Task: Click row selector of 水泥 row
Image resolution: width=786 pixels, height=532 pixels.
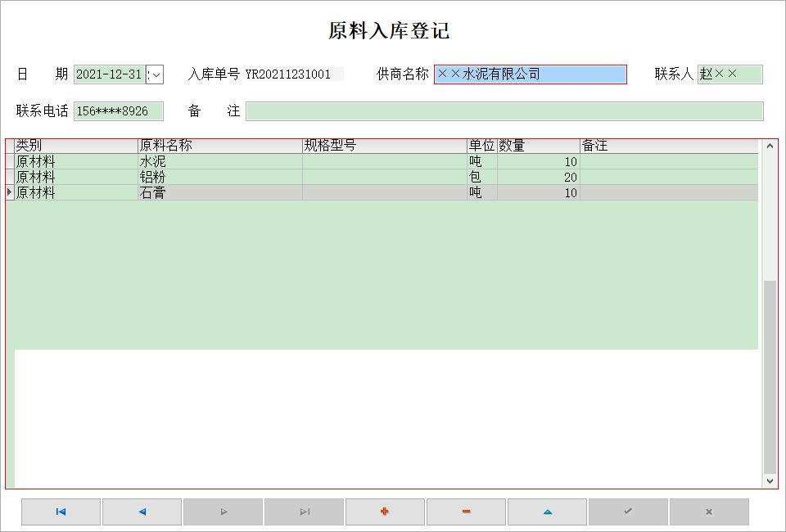Action: [10, 161]
